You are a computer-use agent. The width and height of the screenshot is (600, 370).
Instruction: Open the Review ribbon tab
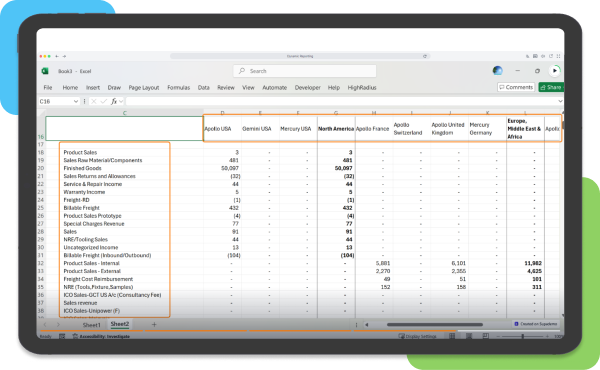(226, 88)
